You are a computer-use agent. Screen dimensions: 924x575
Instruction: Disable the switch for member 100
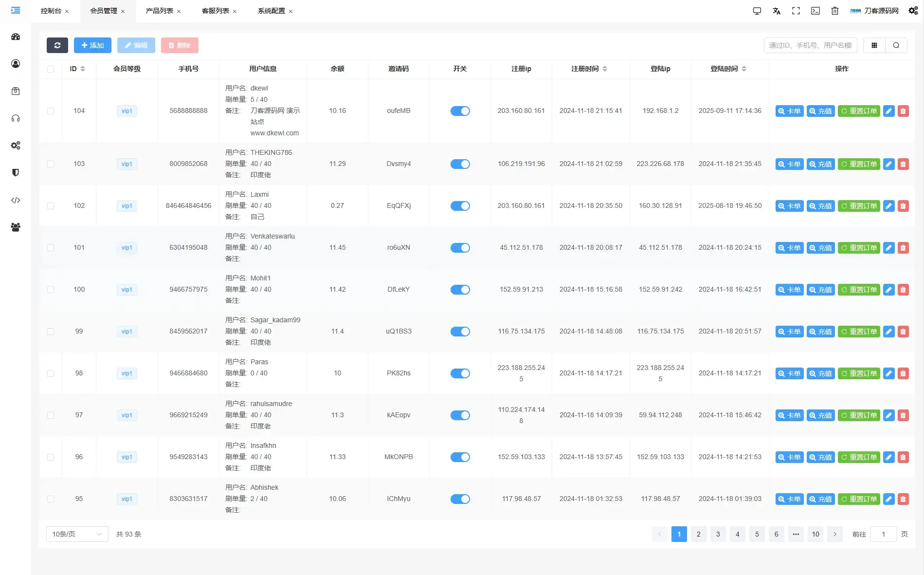tap(460, 290)
